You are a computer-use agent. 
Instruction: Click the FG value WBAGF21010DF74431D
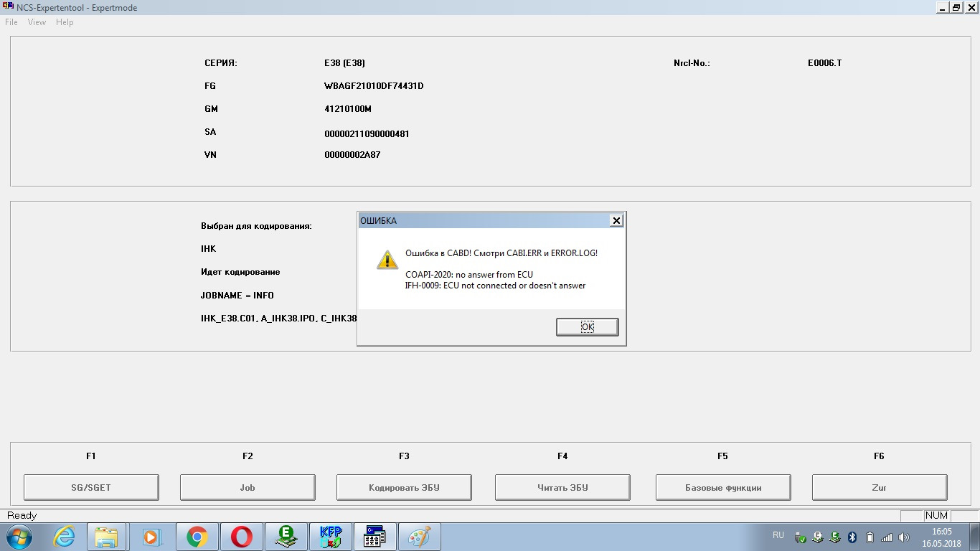tap(374, 86)
